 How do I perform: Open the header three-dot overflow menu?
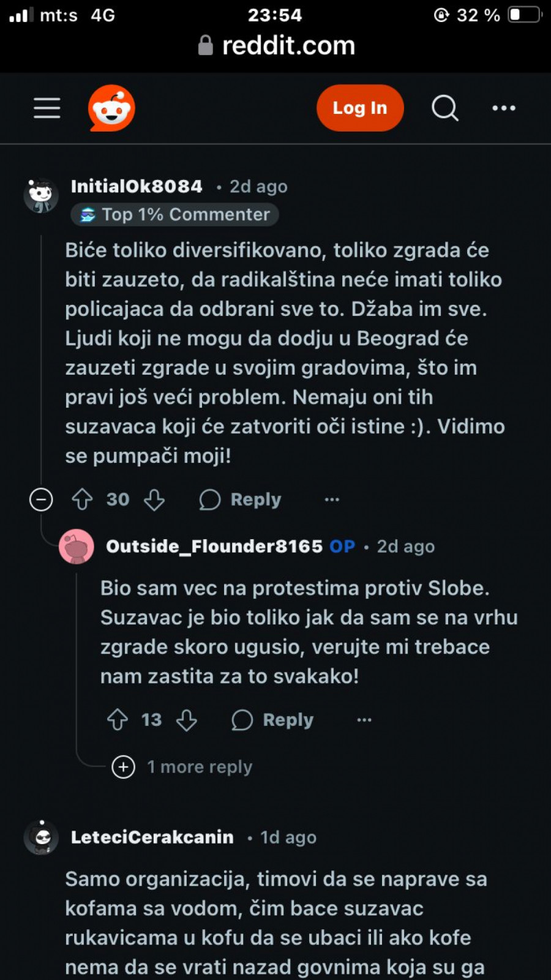pyautogui.click(x=503, y=108)
